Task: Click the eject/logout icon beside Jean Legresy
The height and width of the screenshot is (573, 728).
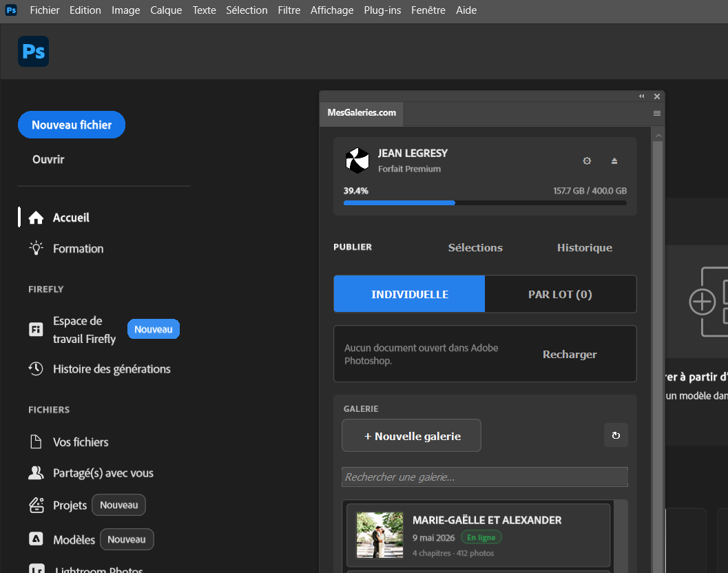Action: coord(614,160)
